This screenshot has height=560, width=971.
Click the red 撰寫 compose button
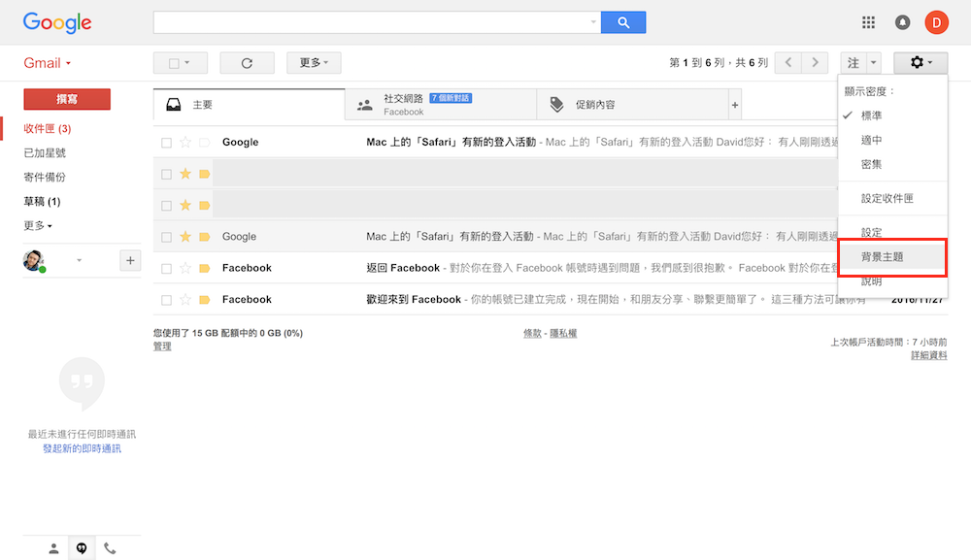coord(67,99)
